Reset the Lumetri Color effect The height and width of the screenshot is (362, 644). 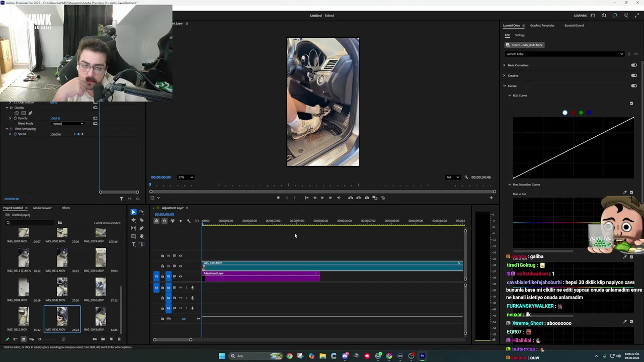[x=636, y=54]
